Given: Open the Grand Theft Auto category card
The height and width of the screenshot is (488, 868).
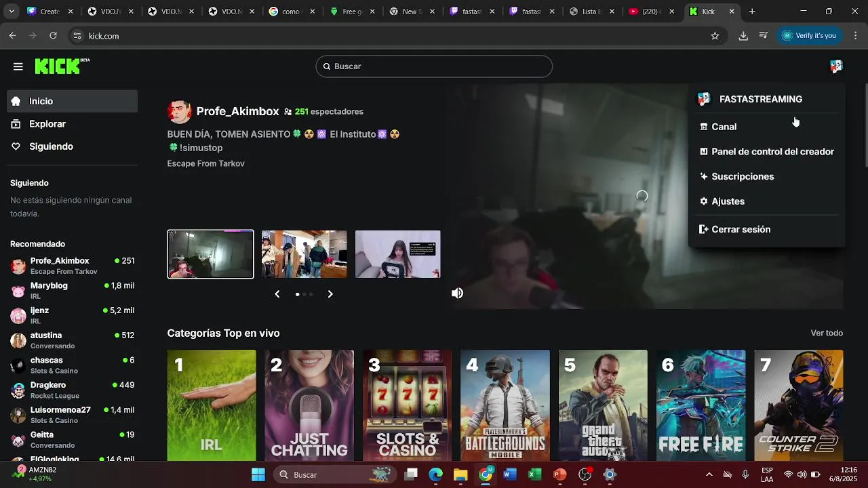Looking at the screenshot, I should [603, 405].
